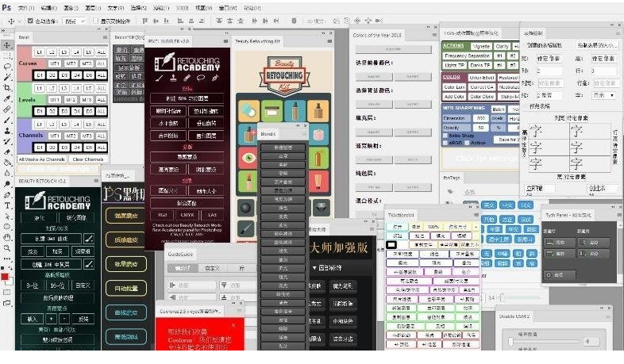Select the Lasso tool in toolbar
This screenshot has height=364, width=624.
click(x=7, y=67)
